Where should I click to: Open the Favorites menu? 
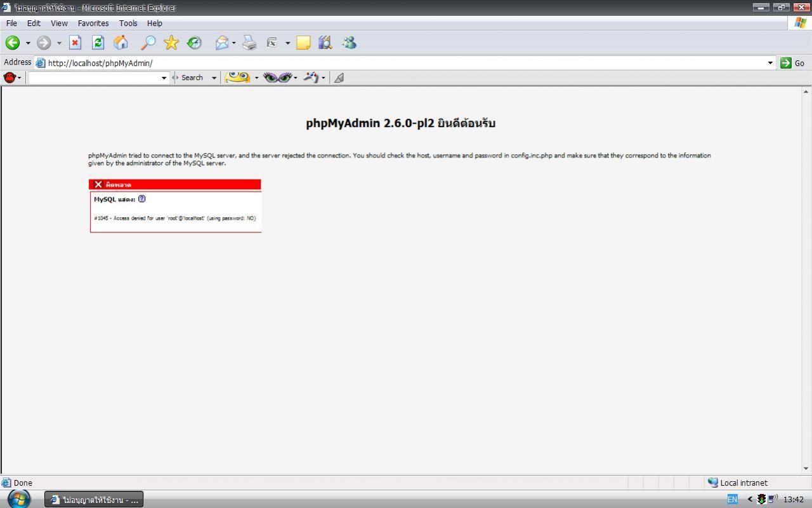(x=93, y=23)
